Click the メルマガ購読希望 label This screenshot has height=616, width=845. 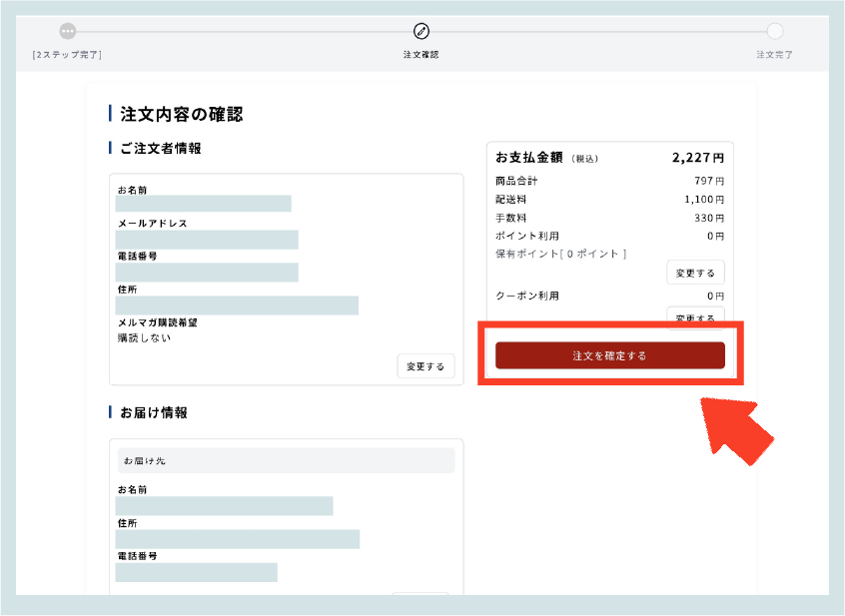point(158,322)
